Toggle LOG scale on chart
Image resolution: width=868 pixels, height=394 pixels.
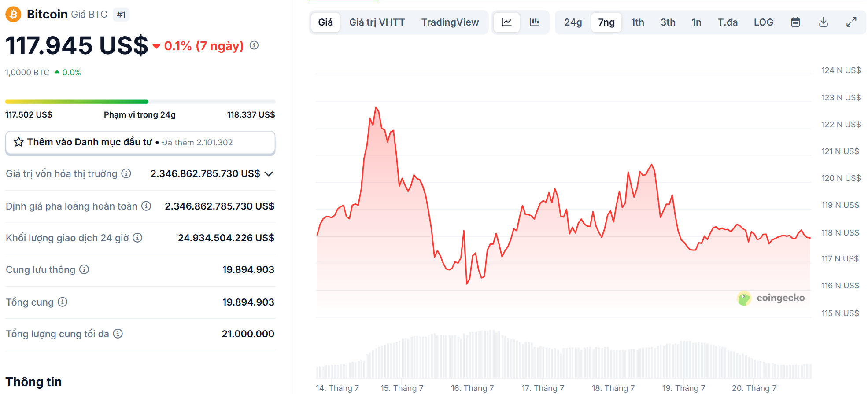[764, 22]
